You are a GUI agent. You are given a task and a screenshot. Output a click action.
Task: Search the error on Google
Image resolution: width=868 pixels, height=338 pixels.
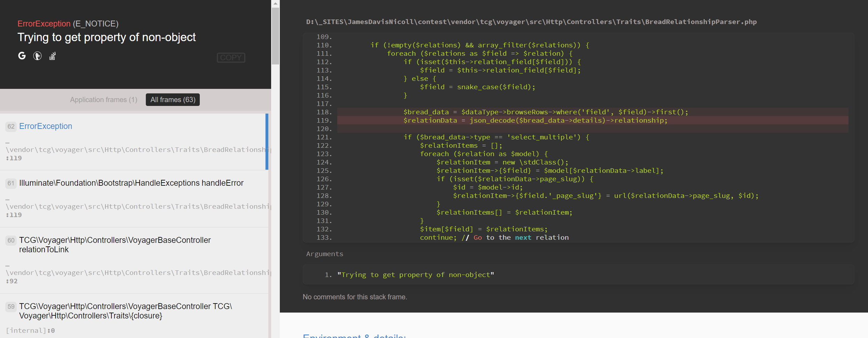[22, 56]
